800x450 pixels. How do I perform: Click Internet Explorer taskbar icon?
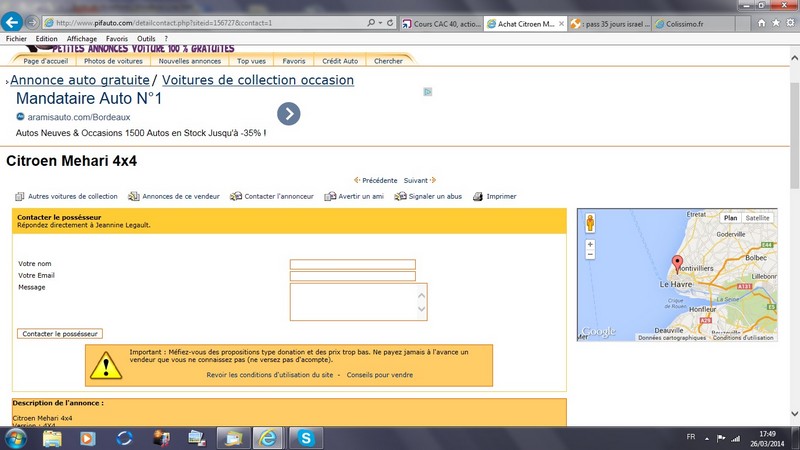coord(267,438)
